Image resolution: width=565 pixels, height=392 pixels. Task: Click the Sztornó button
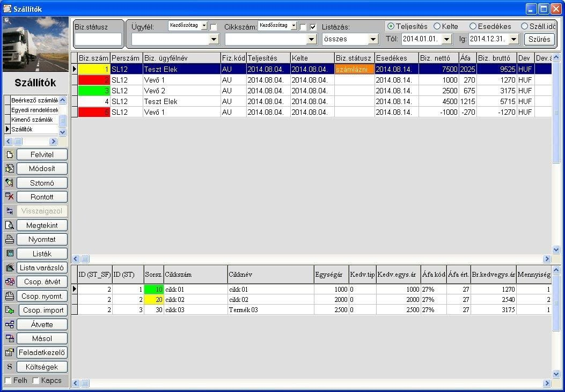click(x=42, y=183)
